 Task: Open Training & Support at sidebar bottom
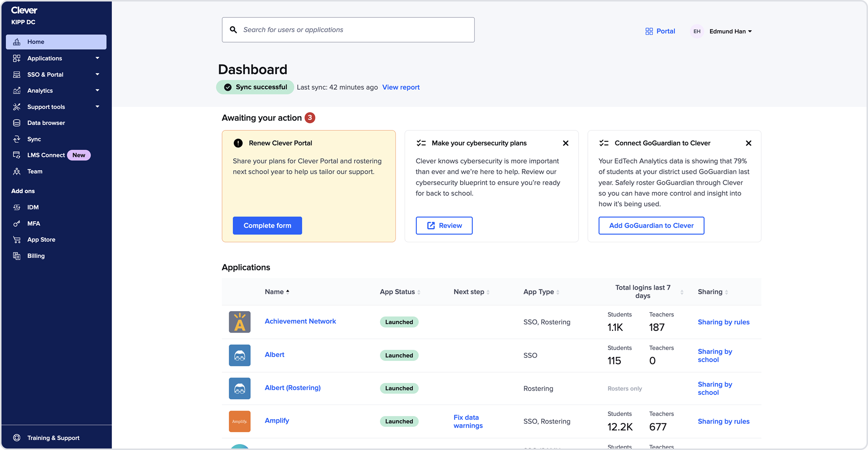tap(53, 438)
